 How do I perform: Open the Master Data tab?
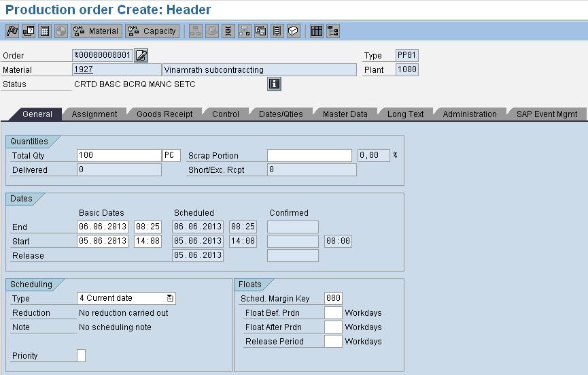[x=345, y=114]
